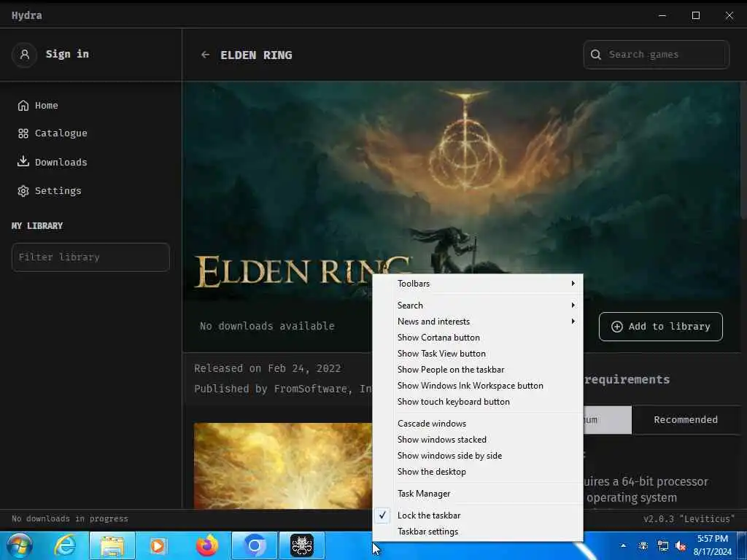This screenshot has height=560, width=747.
Task: Select Show windows stacked
Action: coord(477,440)
